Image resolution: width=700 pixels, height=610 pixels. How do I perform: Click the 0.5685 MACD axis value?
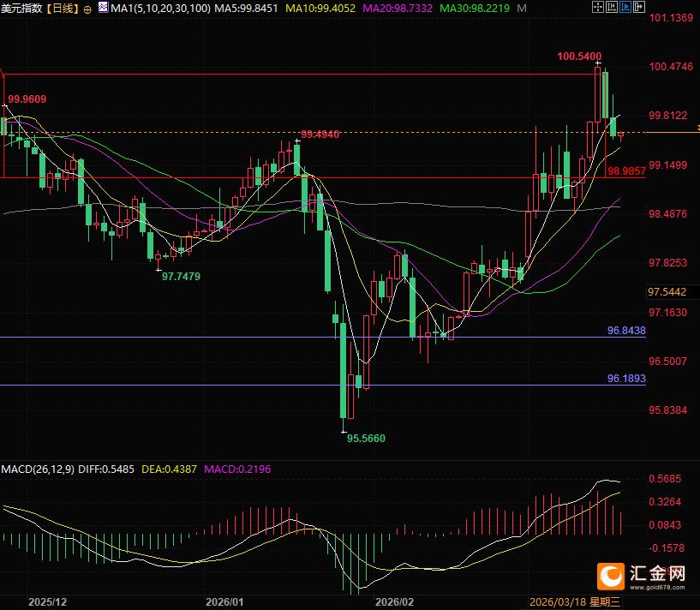(x=665, y=479)
